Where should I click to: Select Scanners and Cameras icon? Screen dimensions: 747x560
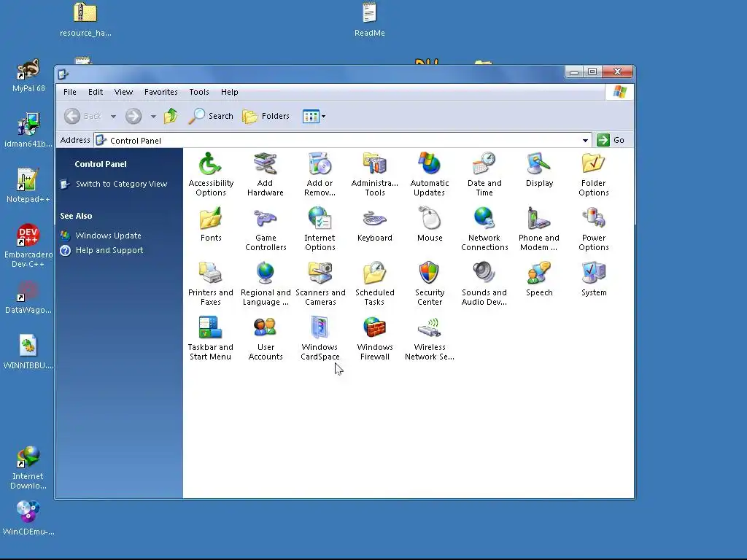320,284
